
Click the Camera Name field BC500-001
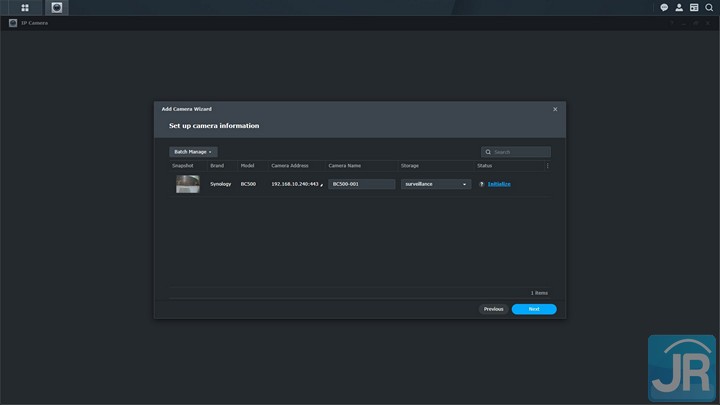pos(361,184)
